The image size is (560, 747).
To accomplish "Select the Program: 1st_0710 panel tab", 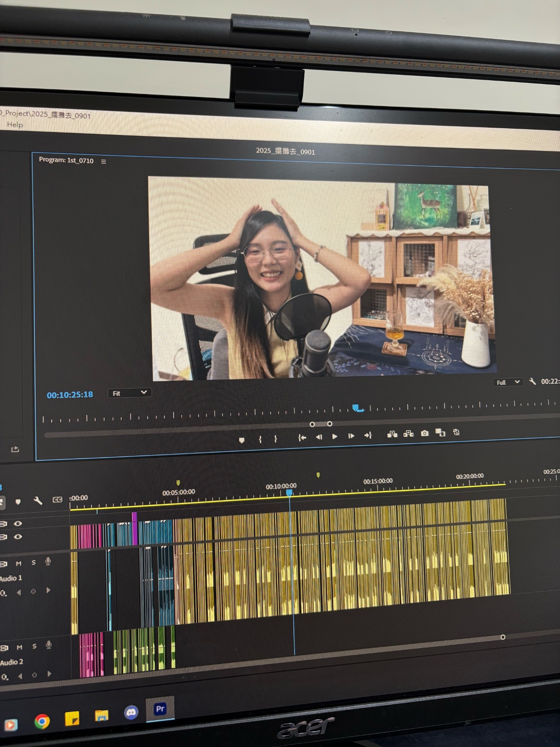I will coord(66,160).
